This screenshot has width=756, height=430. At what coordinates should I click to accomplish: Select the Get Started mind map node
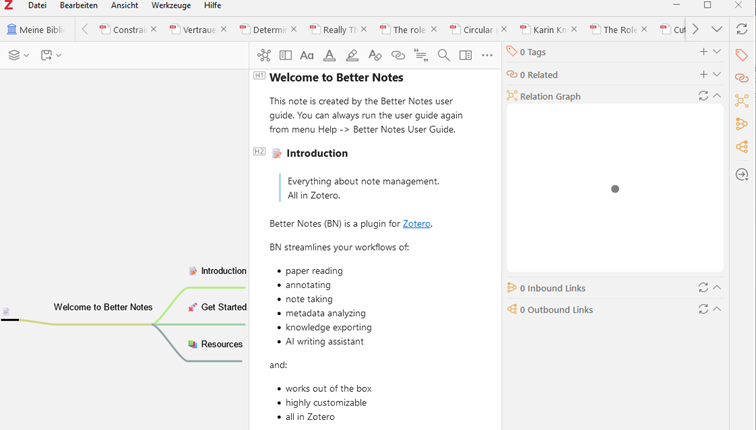coord(217,307)
